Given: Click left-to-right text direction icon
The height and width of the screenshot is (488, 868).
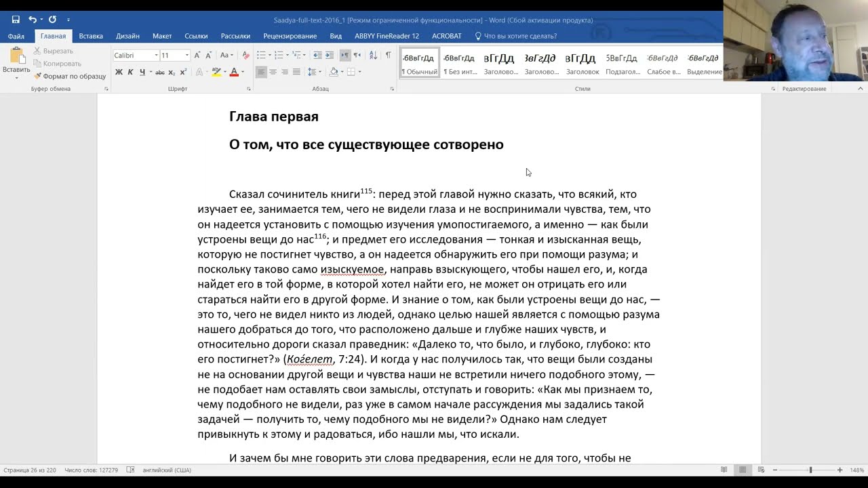Looking at the screenshot, I should click(x=344, y=55).
